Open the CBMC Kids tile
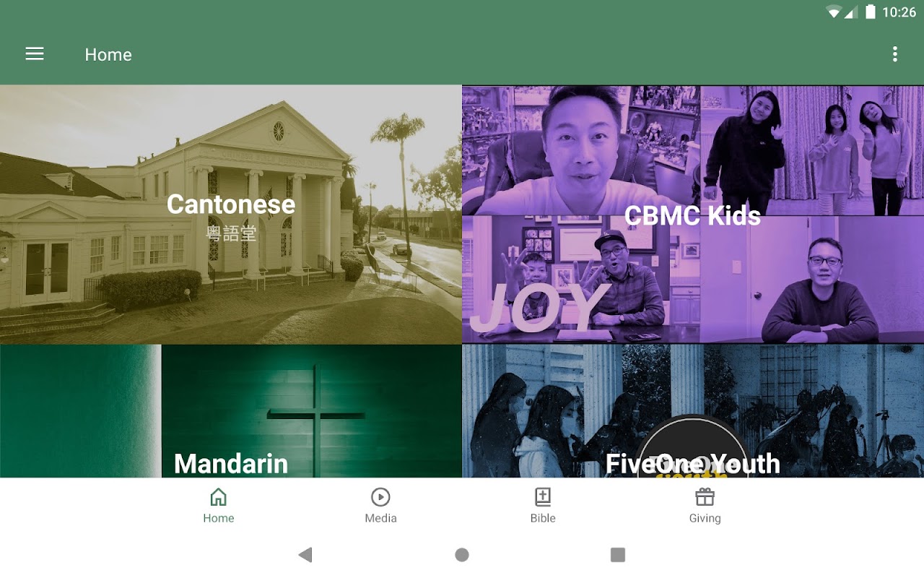 tap(693, 215)
